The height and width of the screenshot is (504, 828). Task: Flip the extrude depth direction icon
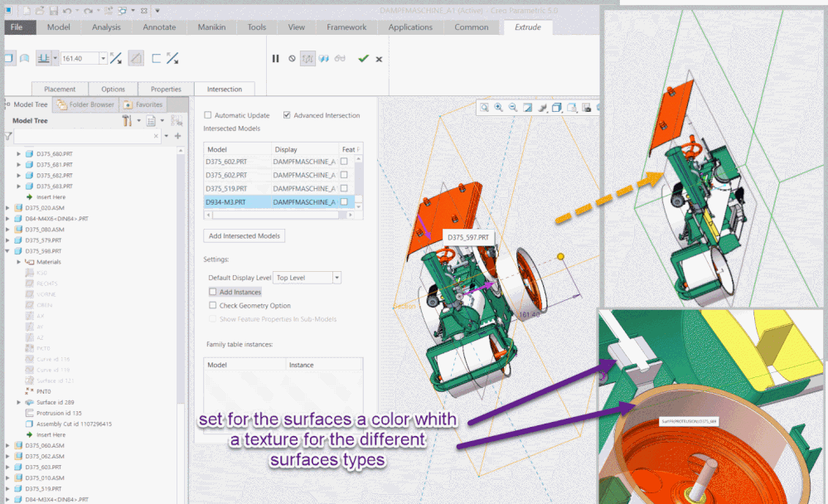coord(116,58)
